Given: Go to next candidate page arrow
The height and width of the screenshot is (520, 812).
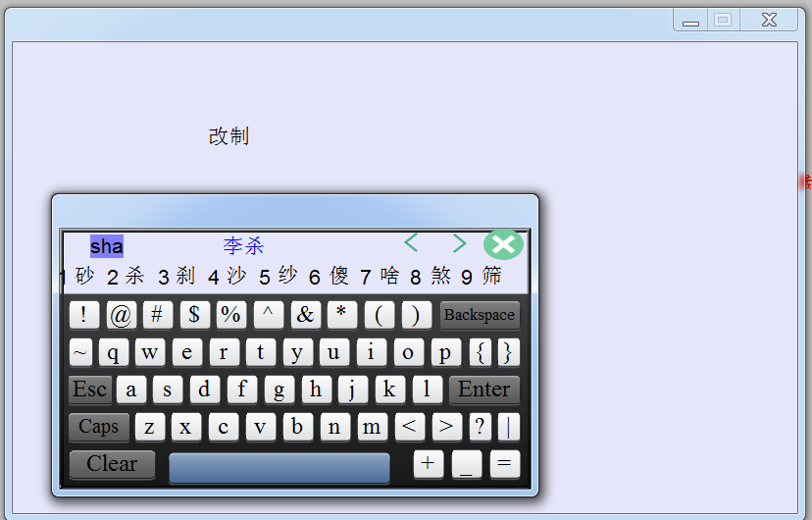Looking at the screenshot, I should [x=459, y=243].
